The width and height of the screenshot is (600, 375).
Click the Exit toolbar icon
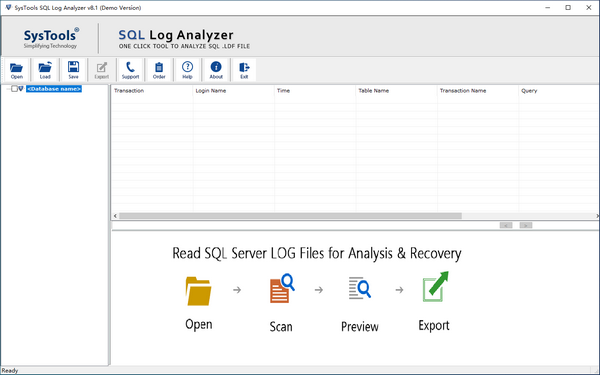tap(244, 70)
